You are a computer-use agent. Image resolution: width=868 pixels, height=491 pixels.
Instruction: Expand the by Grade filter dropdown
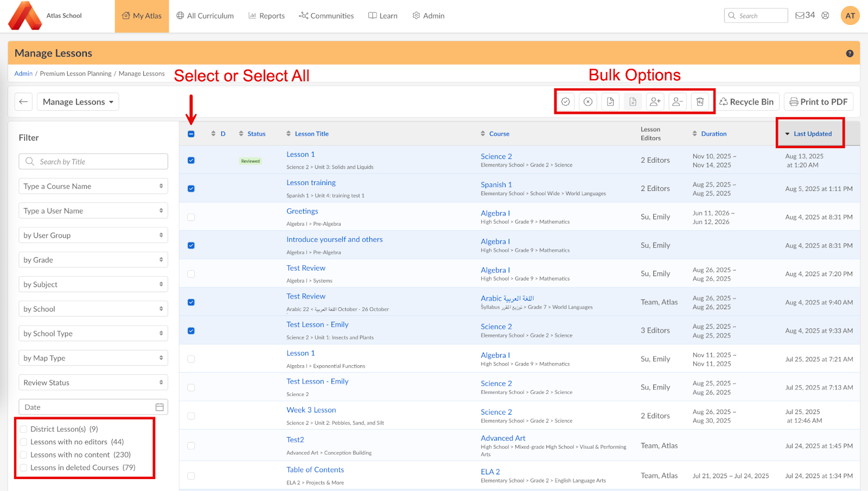point(93,260)
